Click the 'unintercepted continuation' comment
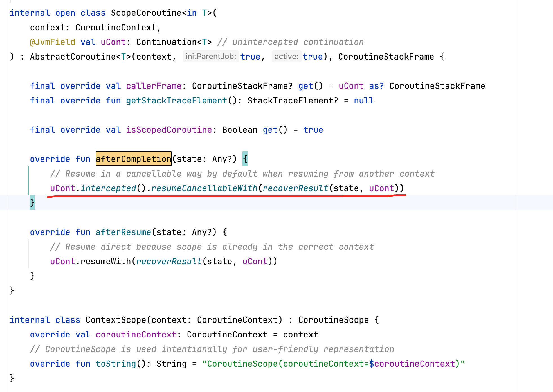The image size is (553, 392). (x=290, y=42)
